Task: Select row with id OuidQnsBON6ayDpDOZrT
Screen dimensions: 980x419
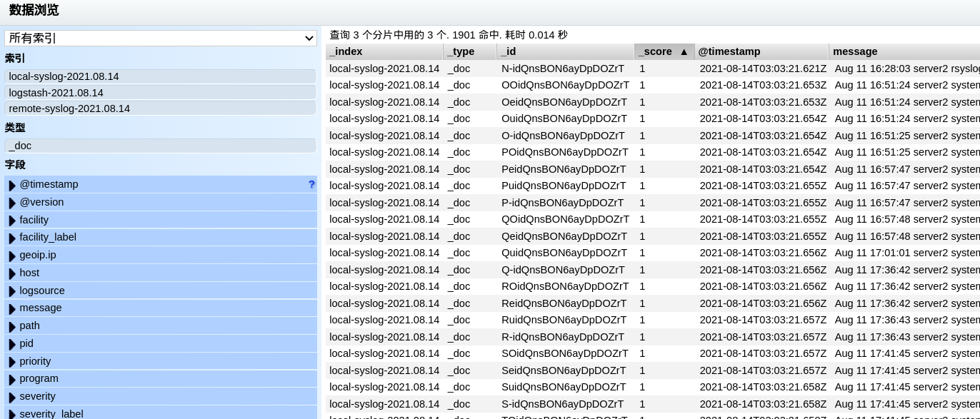Action: (x=653, y=118)
